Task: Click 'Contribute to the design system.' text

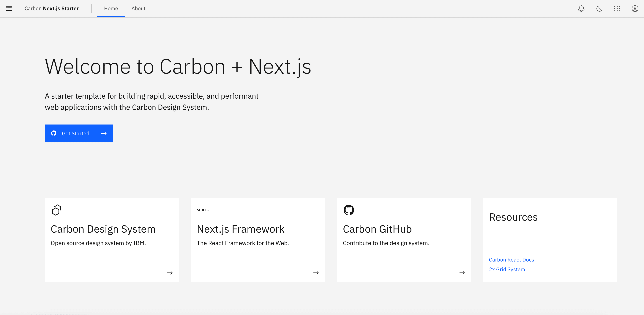Action: tap(386, 243)
